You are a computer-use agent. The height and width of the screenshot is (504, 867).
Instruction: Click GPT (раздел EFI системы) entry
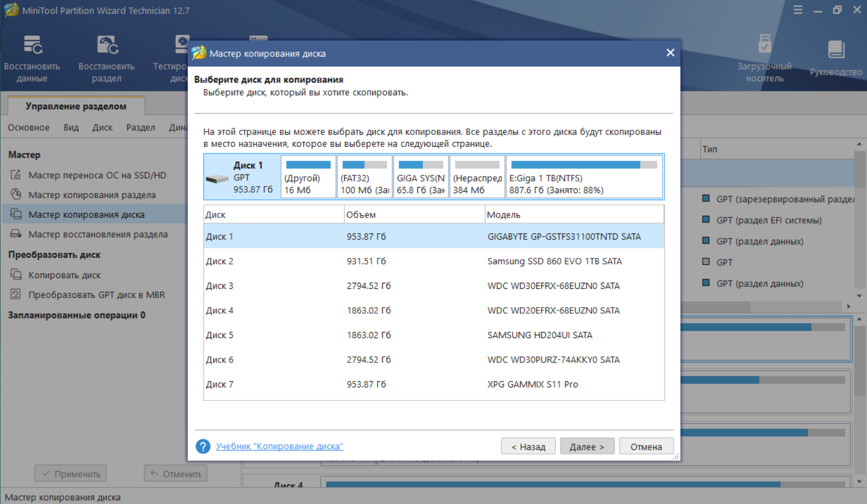(x=769, y=220)
